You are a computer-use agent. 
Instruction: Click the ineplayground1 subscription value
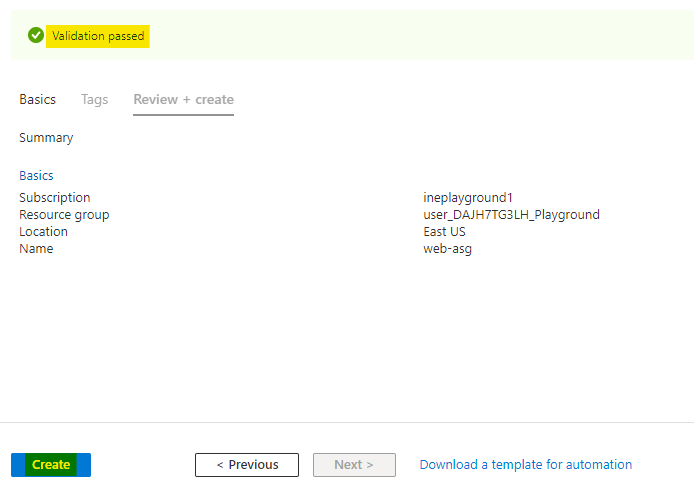pos(467,198)
